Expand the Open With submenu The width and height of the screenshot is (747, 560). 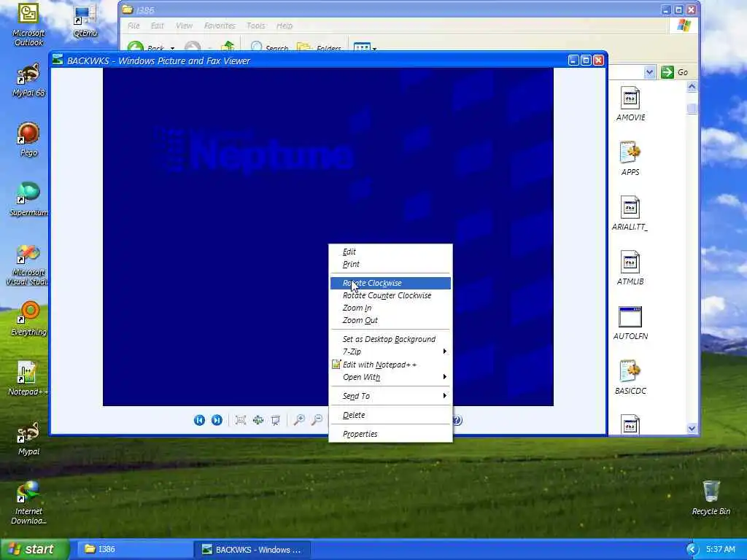tap(390, 377)
